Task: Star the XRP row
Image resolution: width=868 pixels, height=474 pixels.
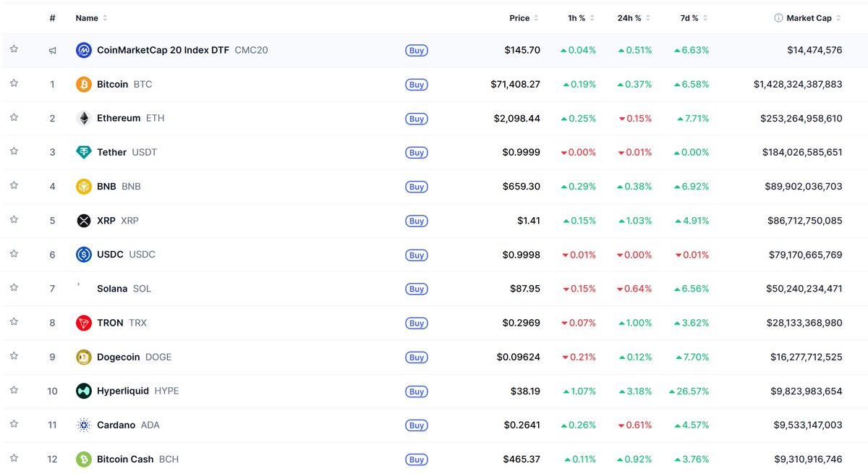Action: 14,219
